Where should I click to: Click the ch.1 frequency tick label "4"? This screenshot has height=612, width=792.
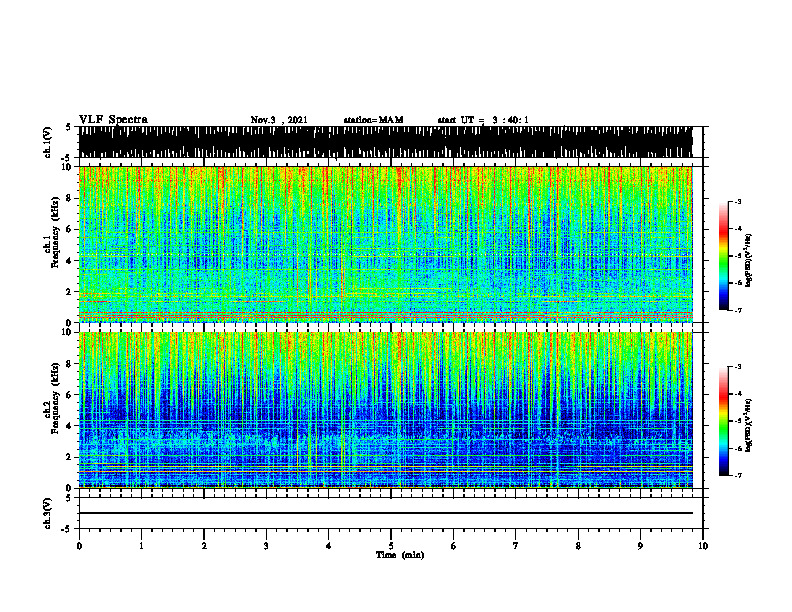[x=70, y=261]
